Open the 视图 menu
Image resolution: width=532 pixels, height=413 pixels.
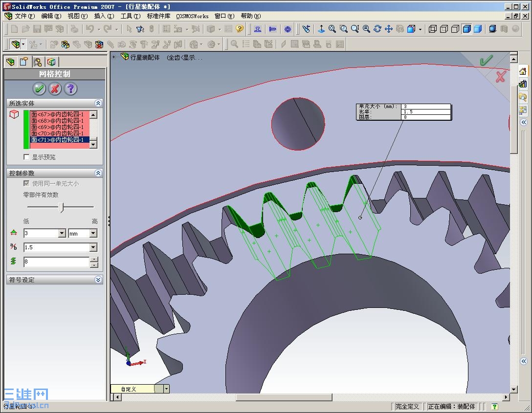click(x=78, y=16)
